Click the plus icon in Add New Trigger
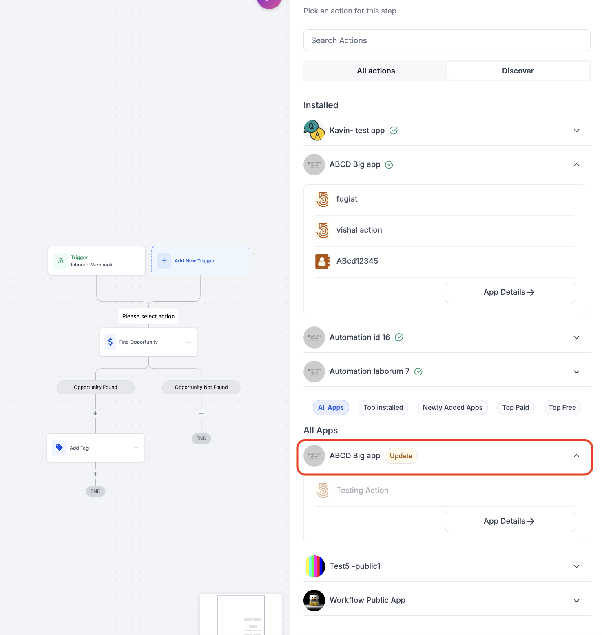 pyautogui.click(x=164, y=261)
